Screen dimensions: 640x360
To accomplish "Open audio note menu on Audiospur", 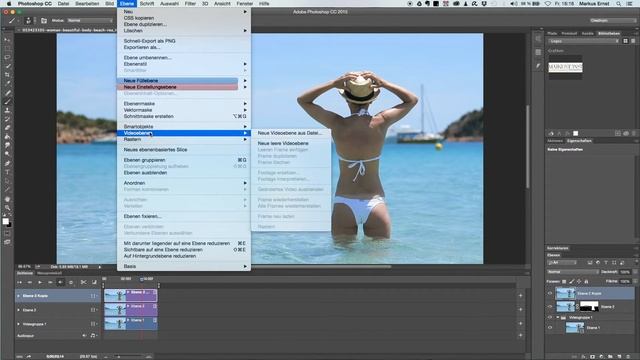I will (x=93, y=336).
